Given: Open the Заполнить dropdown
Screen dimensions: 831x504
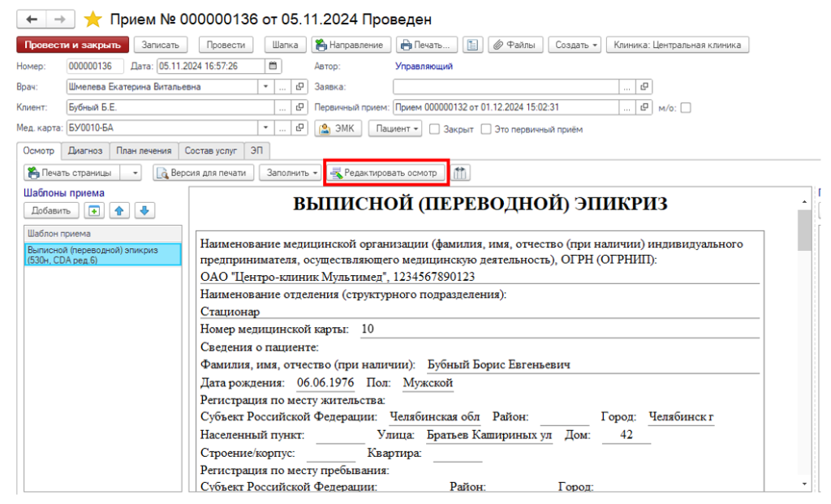Looking at the screenshot, I should tap(291, 173).
